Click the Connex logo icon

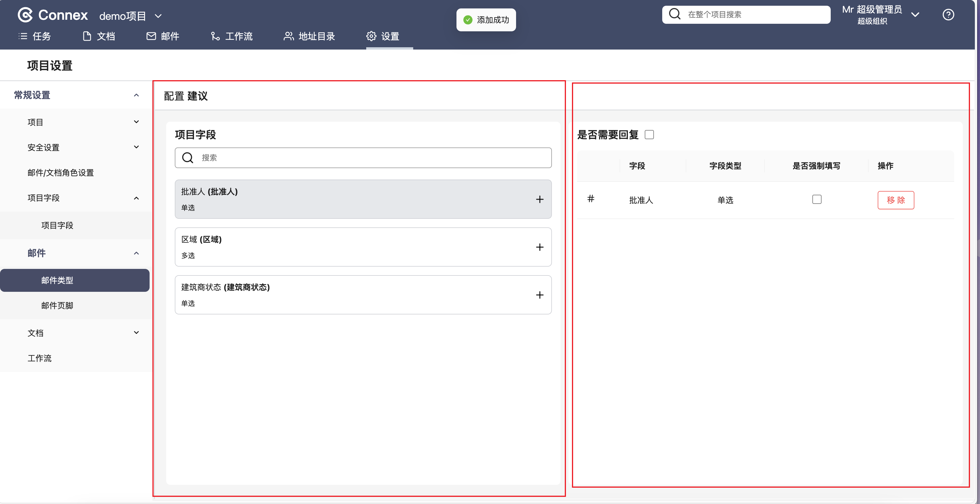pos(25,15)
